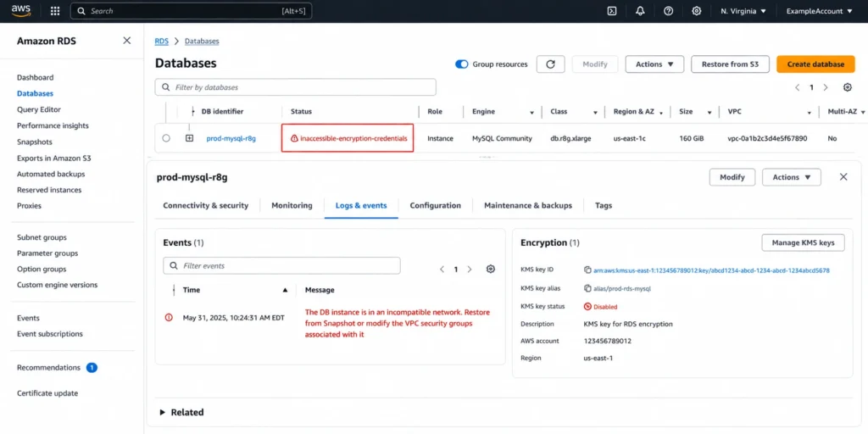Close the Amazon RDS side navigation
868x434 pixels.
click(127, 41)
